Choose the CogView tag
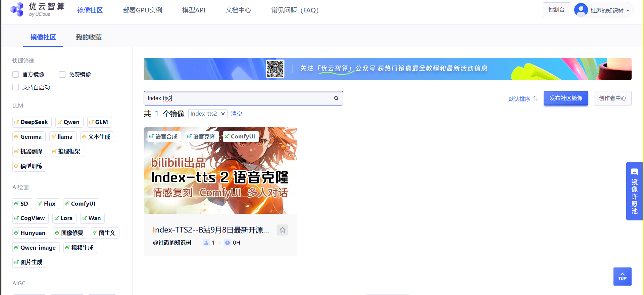 [30, 218]
